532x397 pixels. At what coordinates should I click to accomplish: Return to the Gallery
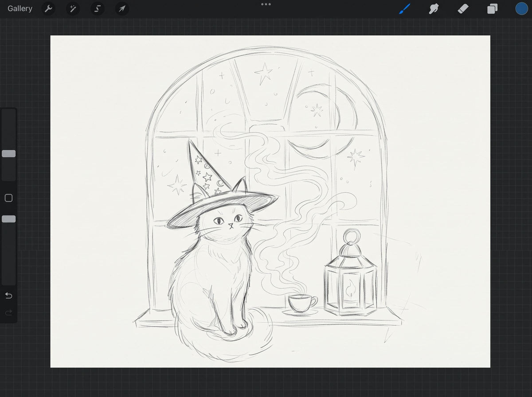20,8
